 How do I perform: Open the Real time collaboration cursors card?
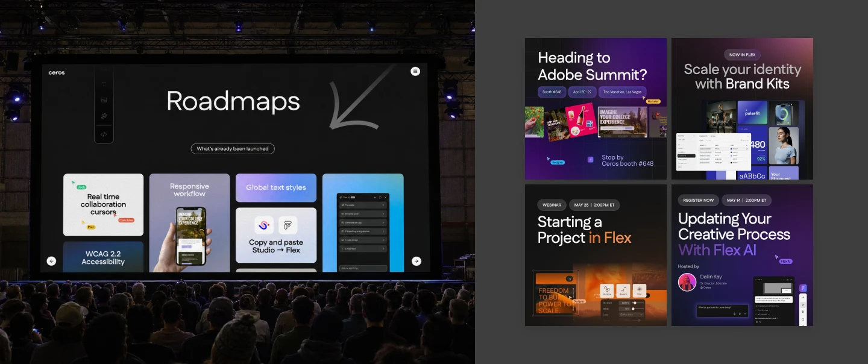pos(103,205)
